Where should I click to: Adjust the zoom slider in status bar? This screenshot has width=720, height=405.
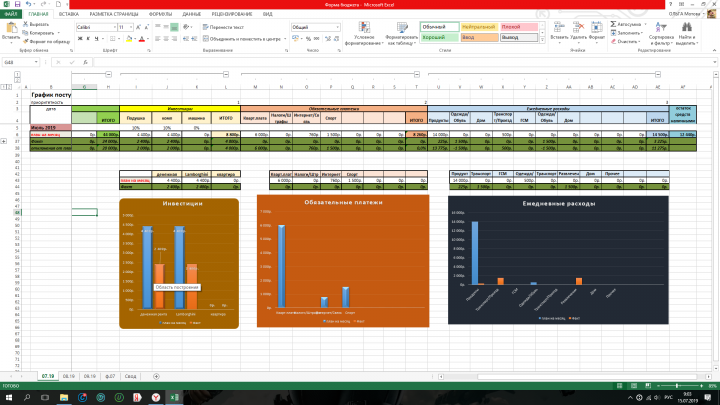tap(678, 386)
